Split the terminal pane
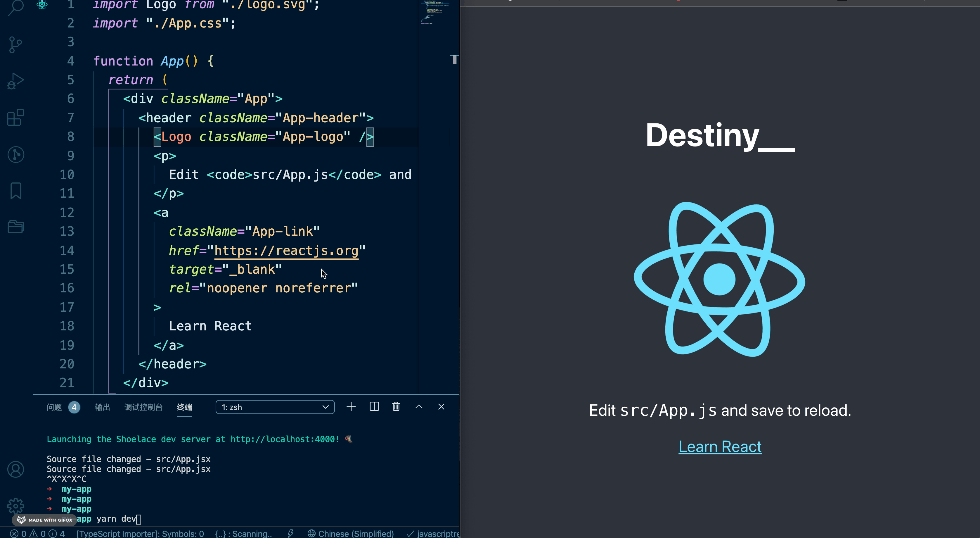 coord(374,407)
